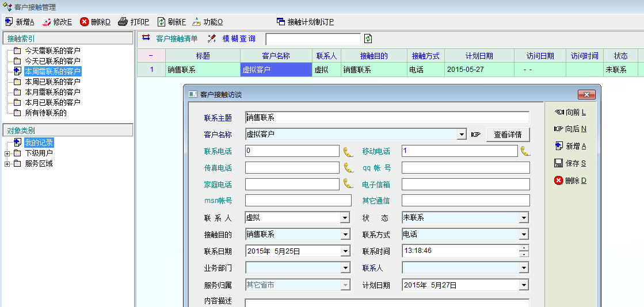
Task: Click the 修改 (Edit) toolbar icon
Action: click(x=47, y=22)
